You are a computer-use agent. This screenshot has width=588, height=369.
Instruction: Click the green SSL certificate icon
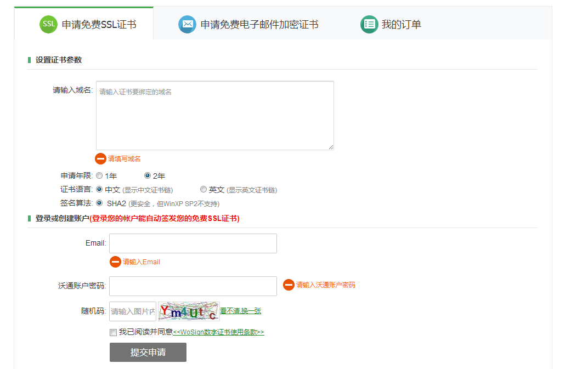pos(48,24)
